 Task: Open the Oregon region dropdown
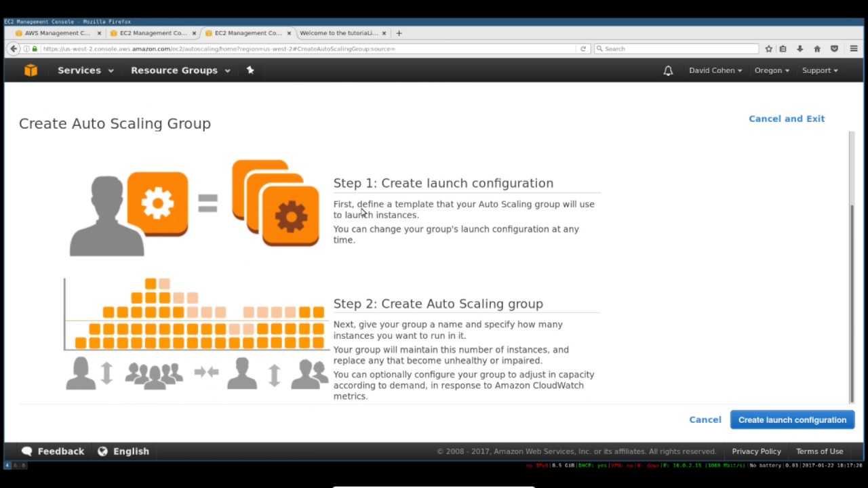[772, 70]
